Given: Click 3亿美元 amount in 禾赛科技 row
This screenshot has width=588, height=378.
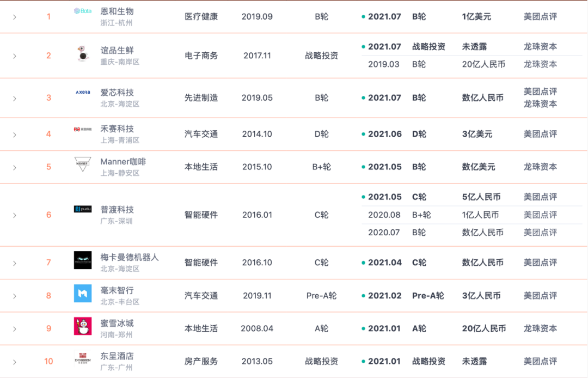Looking at the screenshot, I should pos(477,134).
